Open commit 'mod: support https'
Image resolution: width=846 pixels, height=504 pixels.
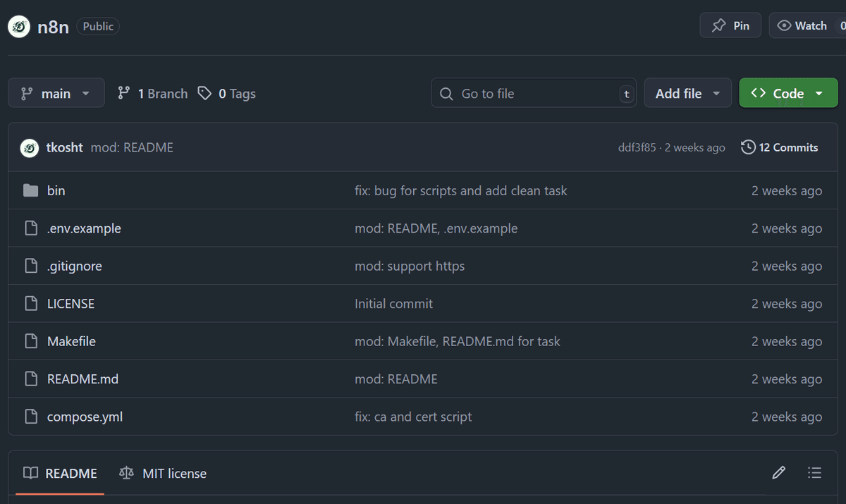[410, 266]
